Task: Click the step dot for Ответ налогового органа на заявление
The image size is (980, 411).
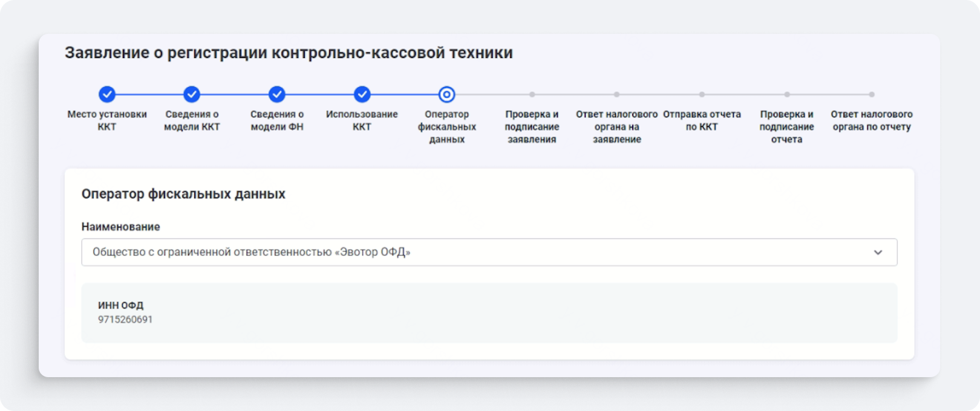Action: [x=616, y=94]
